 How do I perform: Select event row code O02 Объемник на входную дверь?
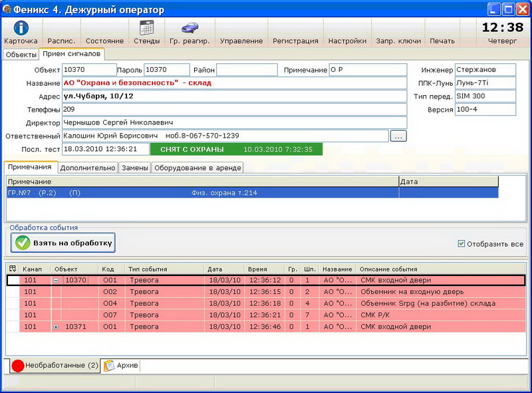[267, 292]
